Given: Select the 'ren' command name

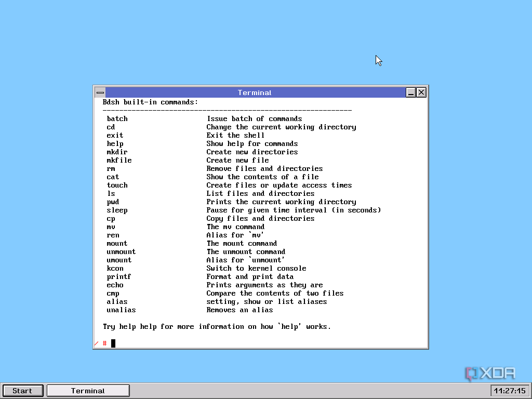Looking at the screenshot, I should [113, 235].
